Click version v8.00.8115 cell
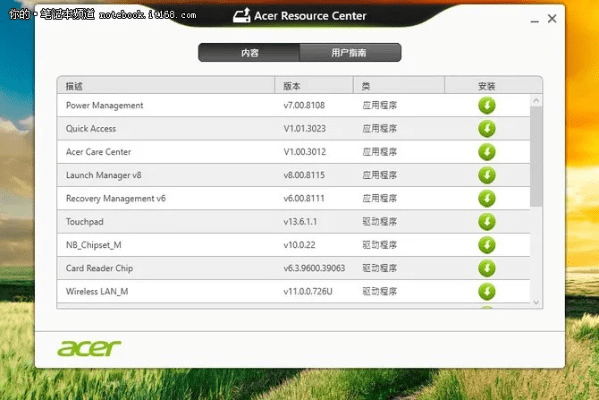This screenshot has width=599, height=400. [304, 175]
